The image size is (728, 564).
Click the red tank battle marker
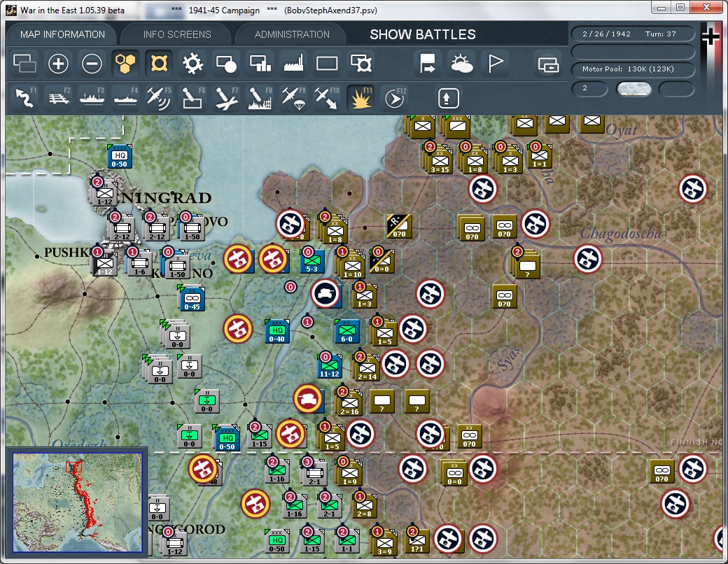tap(308, 399)
